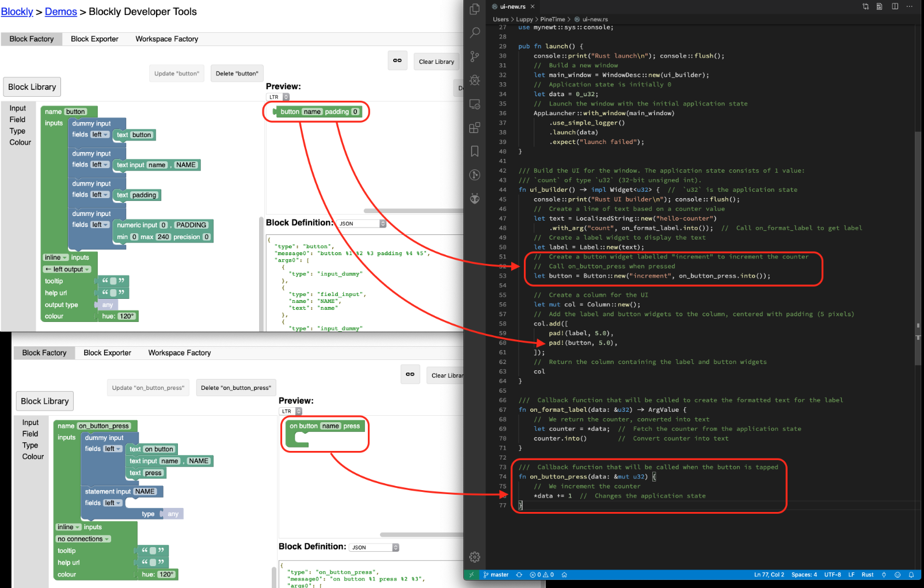Click the Delete "button" button
Viewport: 924px width, 588px height.
point(237,74)
